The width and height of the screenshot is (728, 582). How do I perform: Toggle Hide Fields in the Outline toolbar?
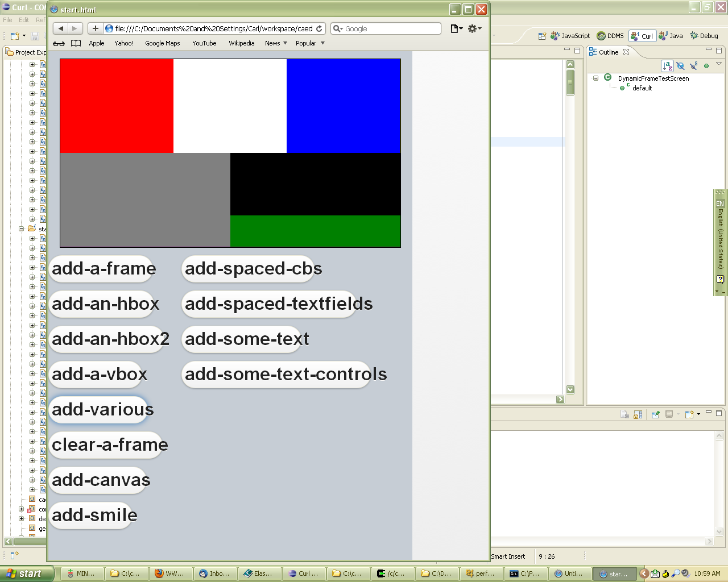(x=680, y=66)
